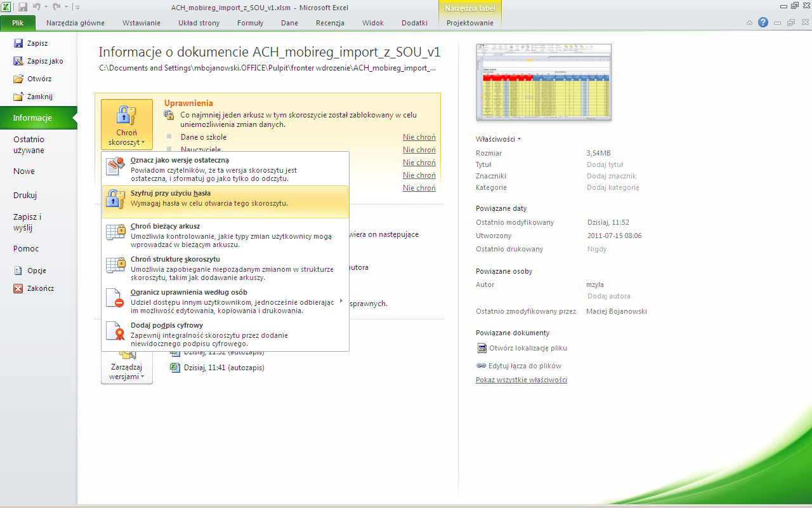Open the Chroń skoroszyt dropdown arrow

[x=143, y=143]
